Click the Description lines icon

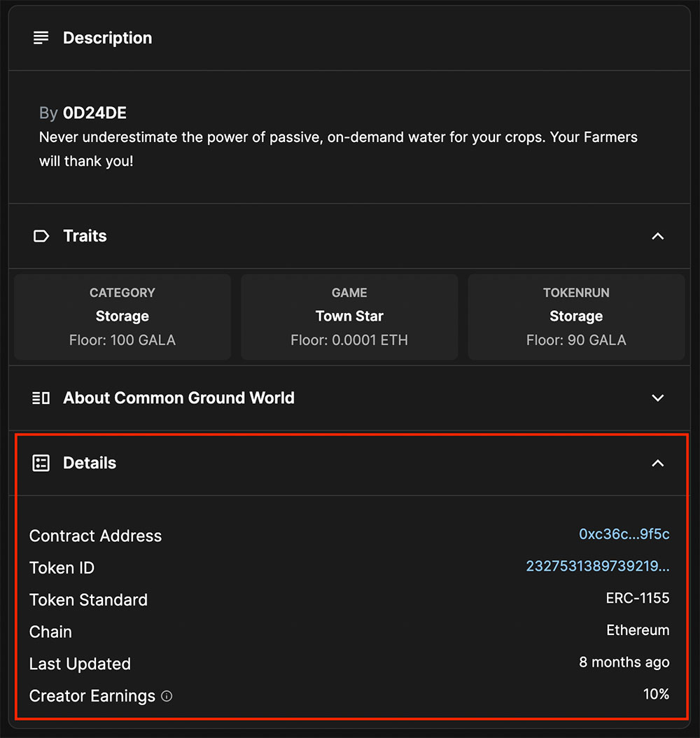coord(41,38)
